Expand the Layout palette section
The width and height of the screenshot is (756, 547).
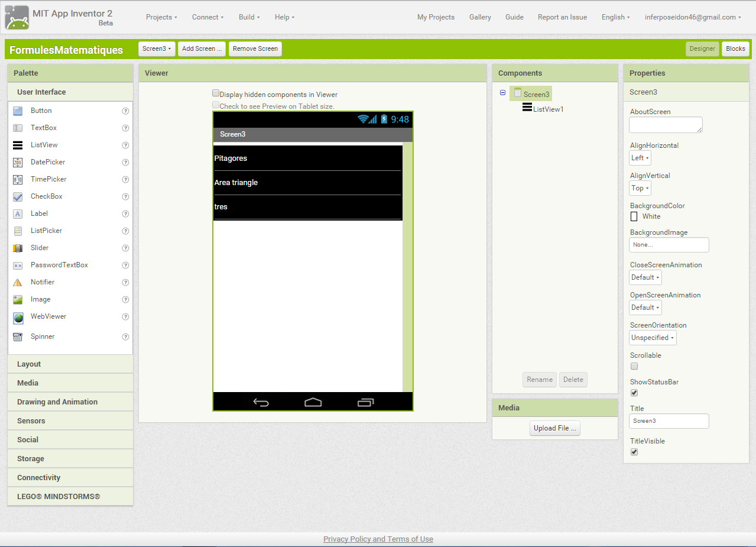pos(70,364)
